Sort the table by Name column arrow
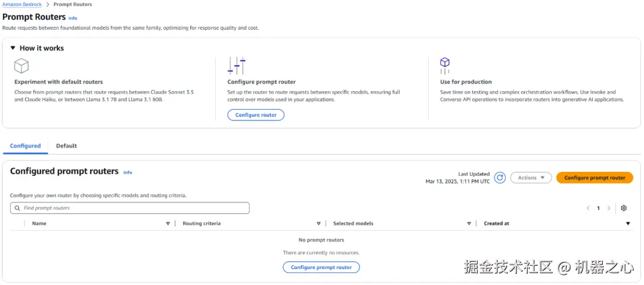 point(168,224)
